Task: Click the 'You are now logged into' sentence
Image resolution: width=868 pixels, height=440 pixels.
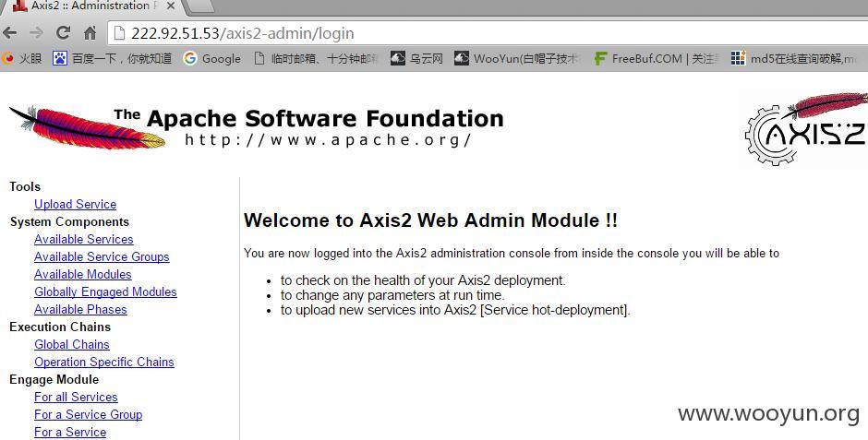Action: click(x=512, y=253)
